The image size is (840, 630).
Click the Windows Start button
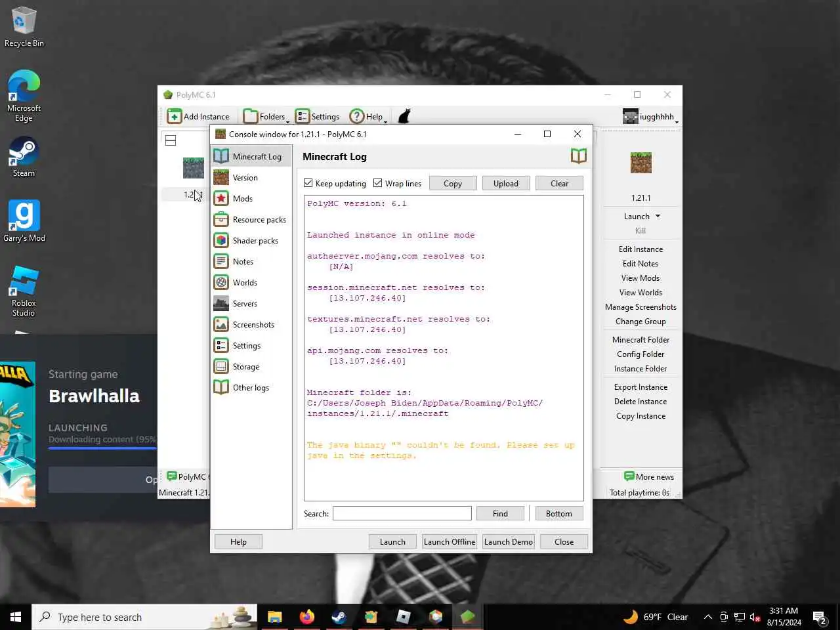click(x=16, y=617)
